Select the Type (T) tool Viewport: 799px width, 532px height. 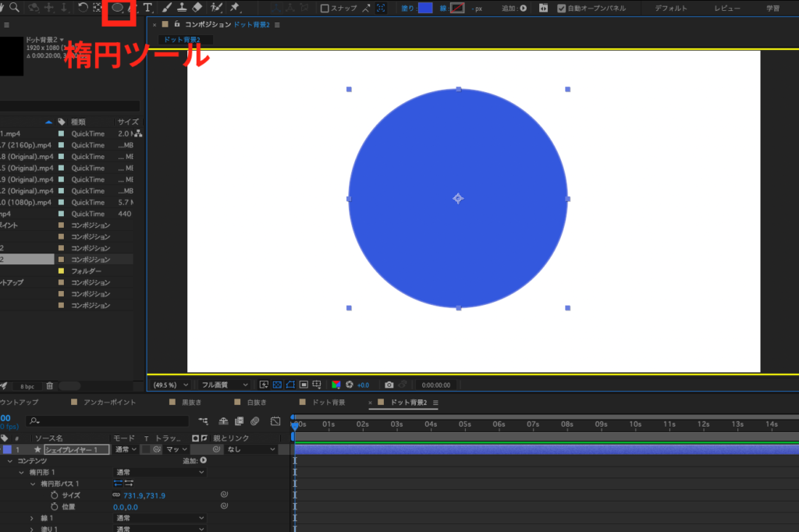click(147, 8)
